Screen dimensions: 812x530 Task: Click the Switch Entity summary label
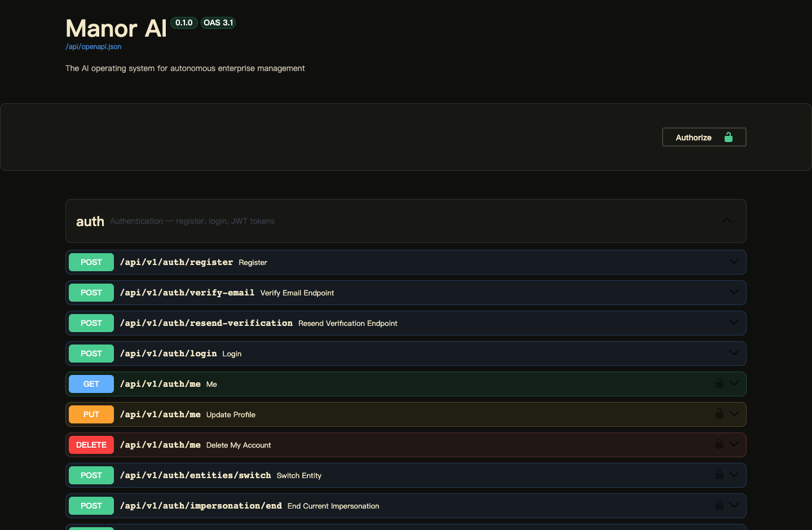coord(299,476)
